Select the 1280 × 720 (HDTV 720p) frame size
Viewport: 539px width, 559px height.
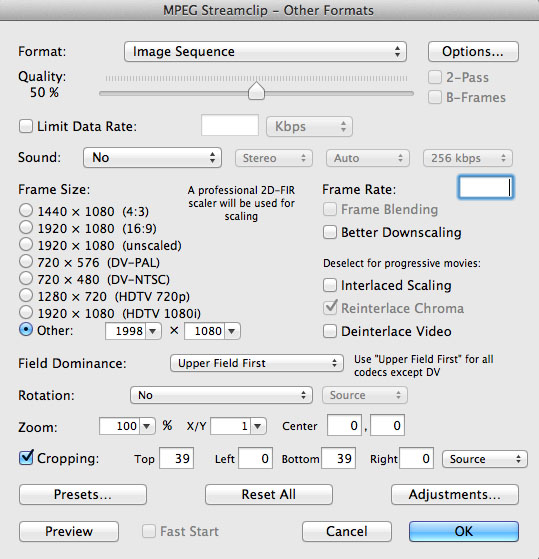(x=26, y=296)
